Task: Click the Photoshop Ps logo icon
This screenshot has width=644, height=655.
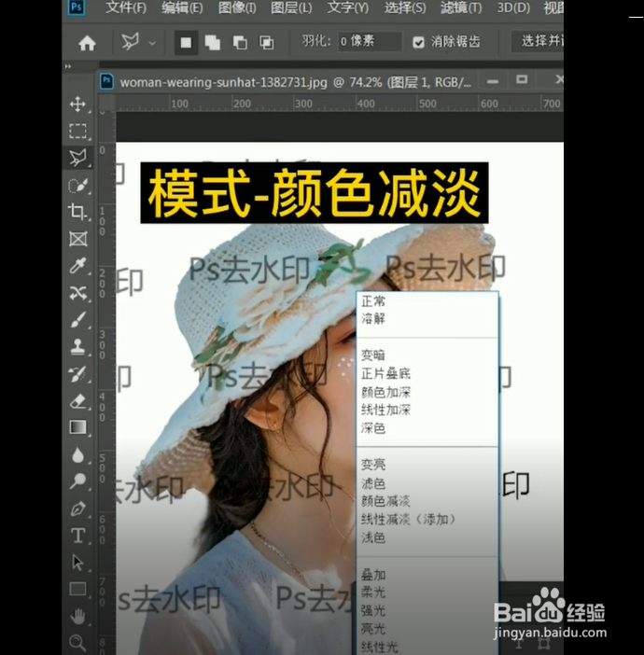Action: click(x=77, y=7)
